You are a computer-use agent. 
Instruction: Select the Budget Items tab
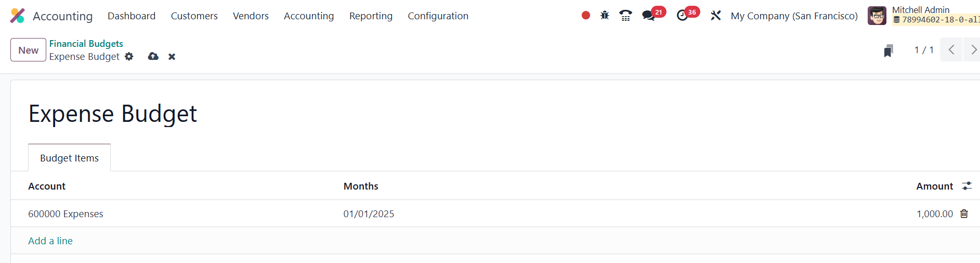69,158
